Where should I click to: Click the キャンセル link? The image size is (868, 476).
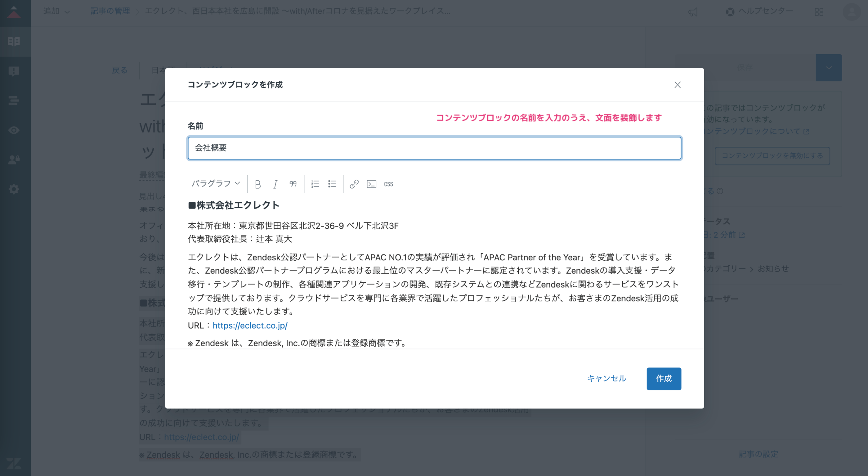pos(607,378)
